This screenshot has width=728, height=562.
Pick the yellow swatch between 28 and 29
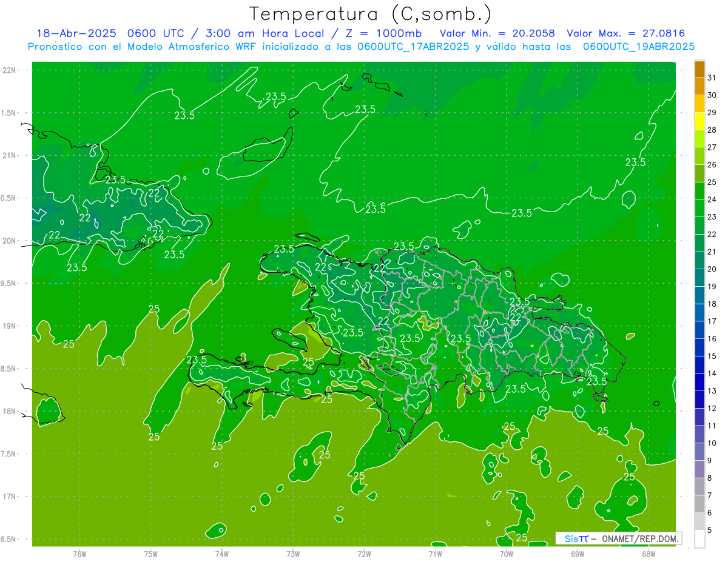point(699,121)
